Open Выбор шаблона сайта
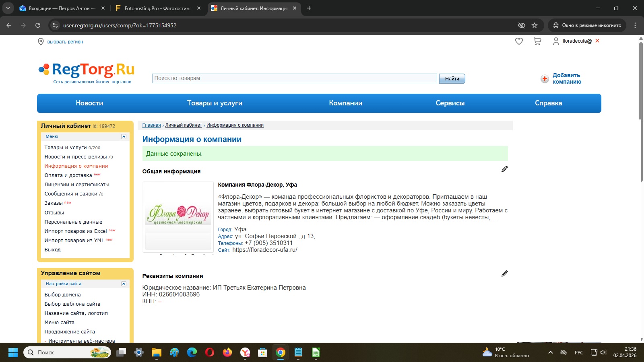This screenshot has height=362, width=644. pos(72,304)
